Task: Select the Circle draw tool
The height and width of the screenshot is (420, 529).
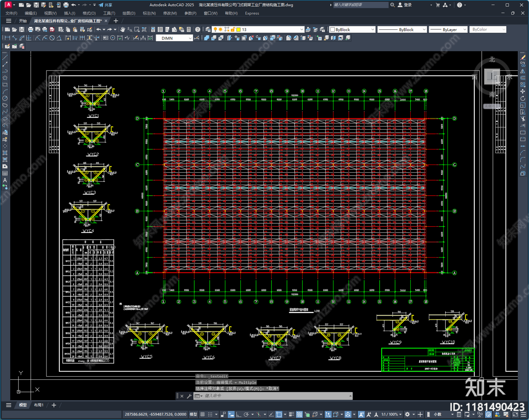Action: click(x=5, y=98)
